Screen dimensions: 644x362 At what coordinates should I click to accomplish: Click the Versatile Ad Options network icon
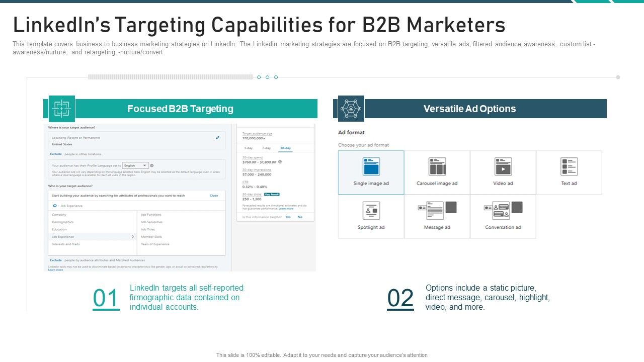[351, 109]
